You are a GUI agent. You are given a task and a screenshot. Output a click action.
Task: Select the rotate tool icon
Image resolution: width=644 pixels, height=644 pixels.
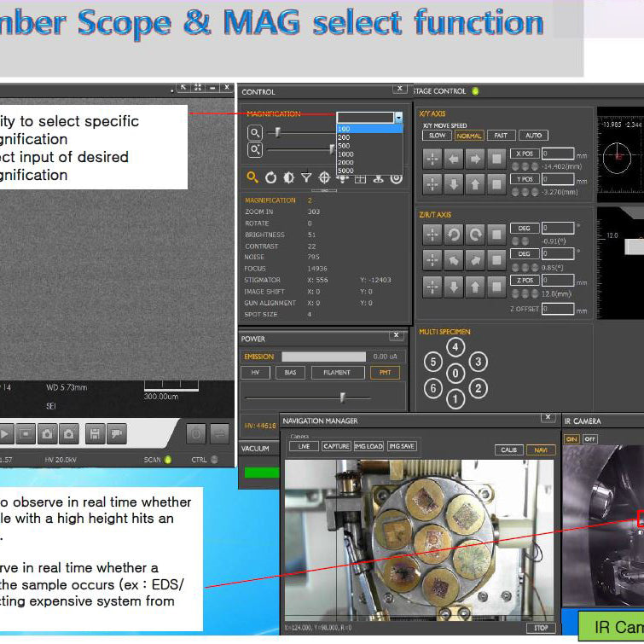point(270,177)
